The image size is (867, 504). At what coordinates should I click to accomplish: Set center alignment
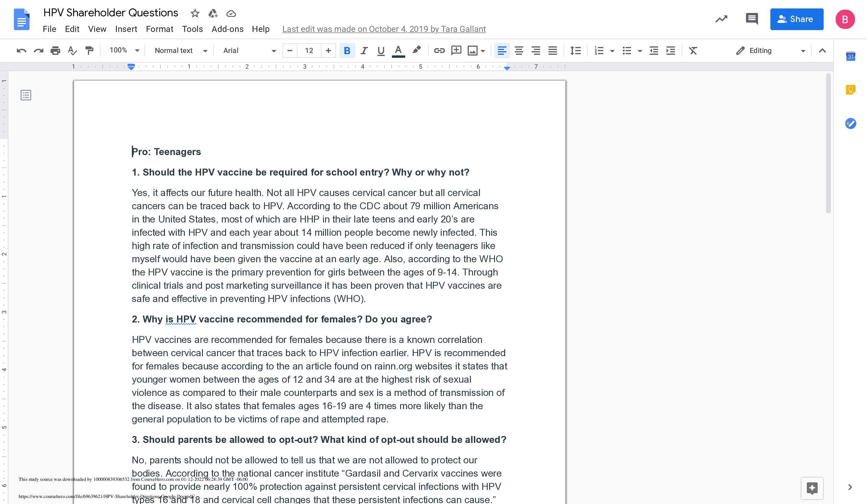(x=518, y=51)
